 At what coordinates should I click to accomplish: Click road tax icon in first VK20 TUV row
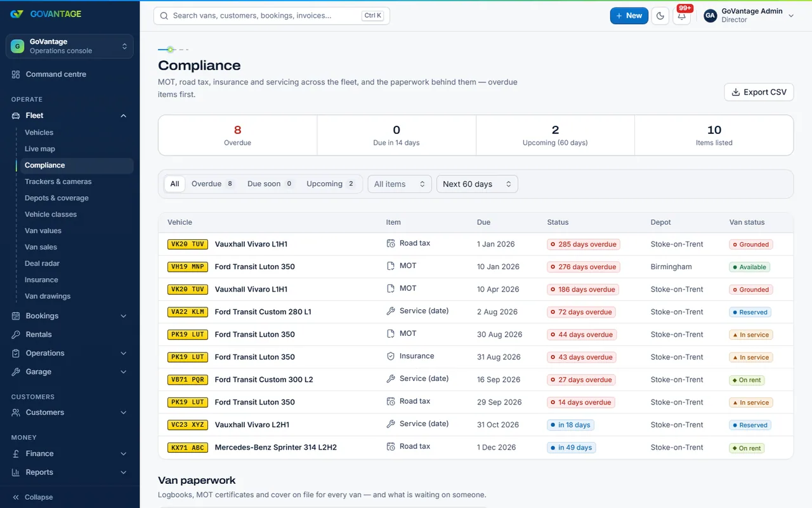click(x=391, y=243)
